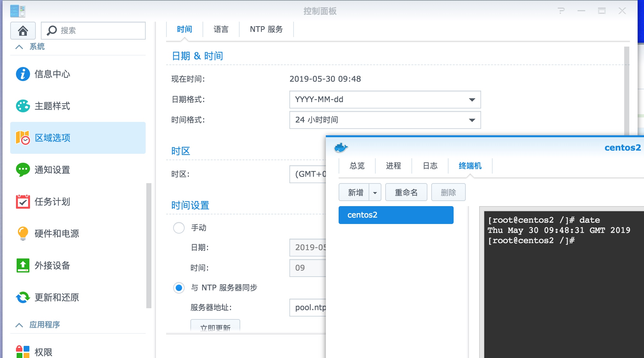The width and height of the screenshot is (644, 358).
Task: Collapse the 系统 section chevron
Action: (19, 47)
